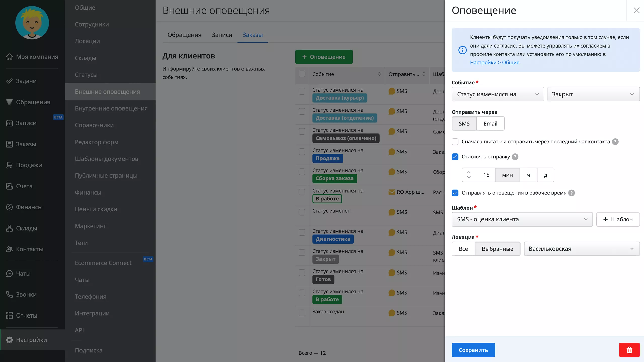Enable sending via the contact's last chat

point(455,142)
